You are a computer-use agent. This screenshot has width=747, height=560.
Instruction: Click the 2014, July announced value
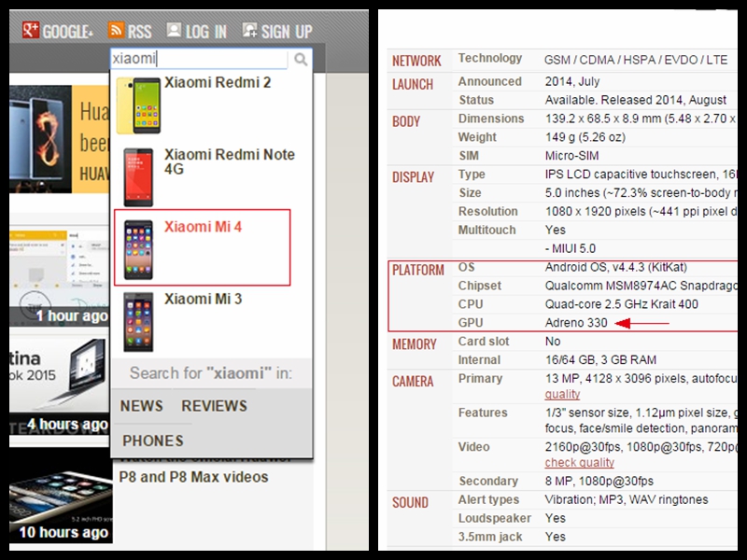572,81
